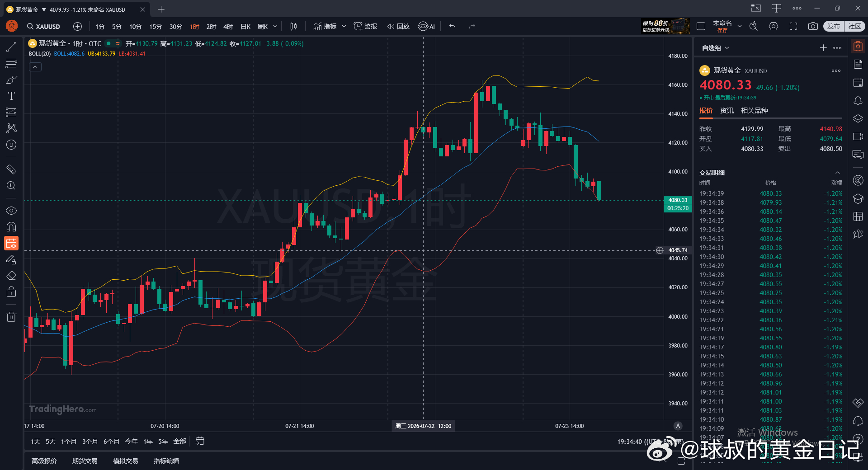868x470 pixels.
Task: Add new tab with plus button
Action: coord(161,9)
